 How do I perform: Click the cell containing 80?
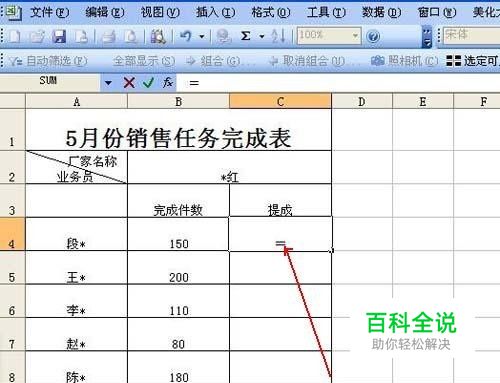pyautogui.click(x=178, y=334)
